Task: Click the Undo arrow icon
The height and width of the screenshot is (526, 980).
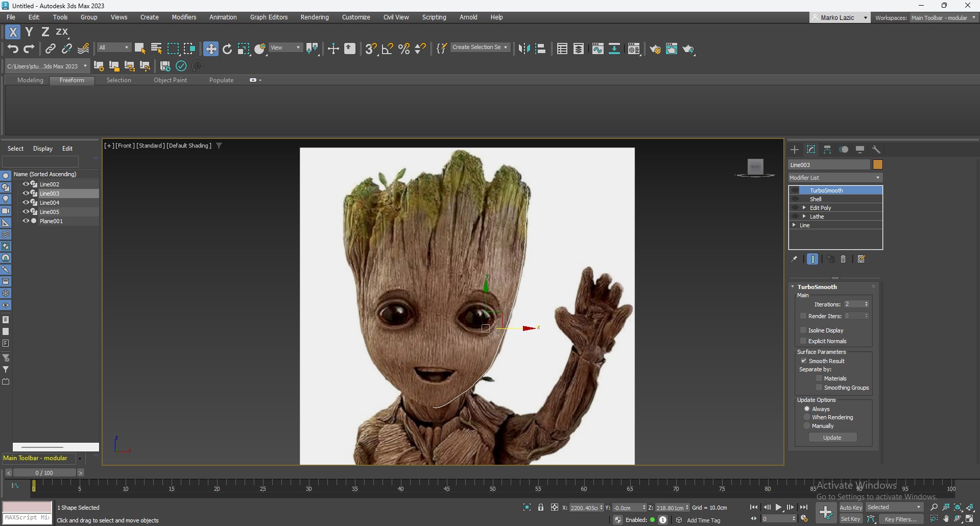Action: point(13,49)
